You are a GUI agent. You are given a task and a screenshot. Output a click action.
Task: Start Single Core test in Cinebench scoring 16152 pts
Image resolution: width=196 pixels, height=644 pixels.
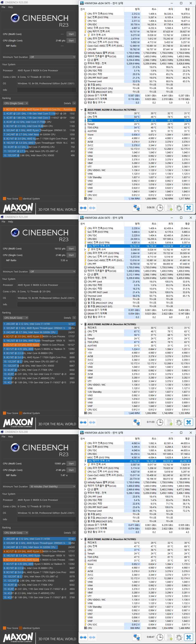coord(71,255)
